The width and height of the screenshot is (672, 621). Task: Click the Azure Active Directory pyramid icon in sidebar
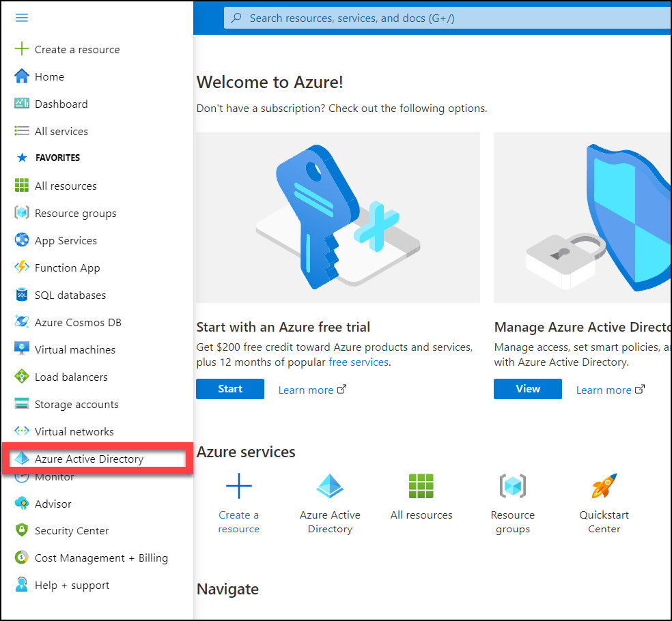(x=21, y=459)
